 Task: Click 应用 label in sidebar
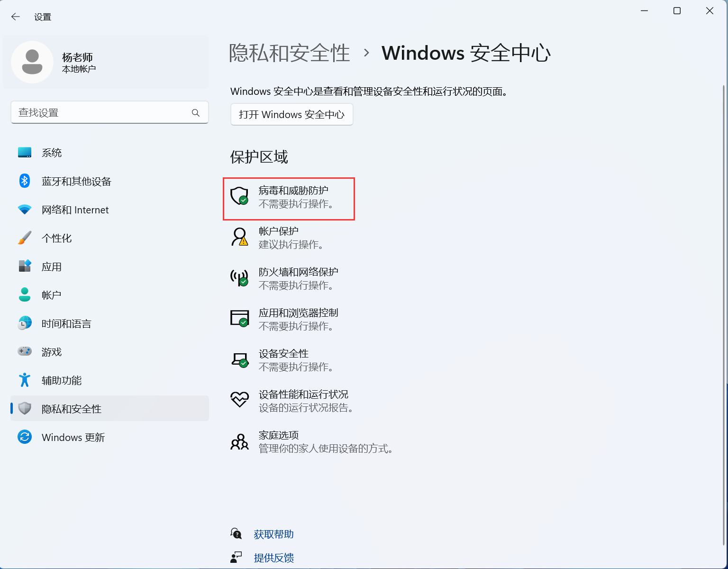(x=52, y=266)
